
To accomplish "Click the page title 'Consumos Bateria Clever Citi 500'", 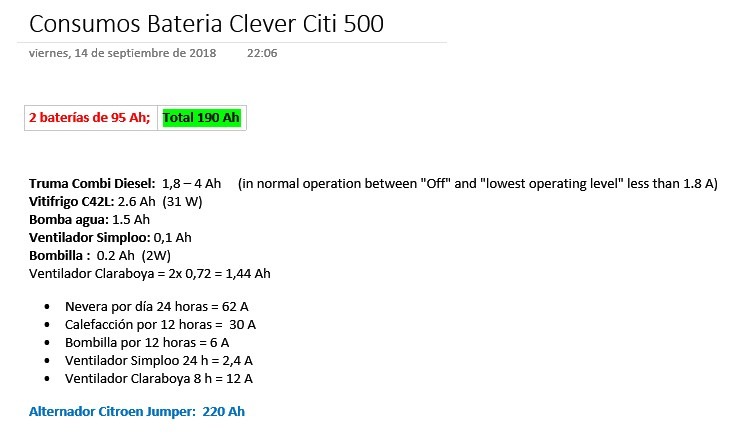I will pyautogui.click(x=206, y=23).
